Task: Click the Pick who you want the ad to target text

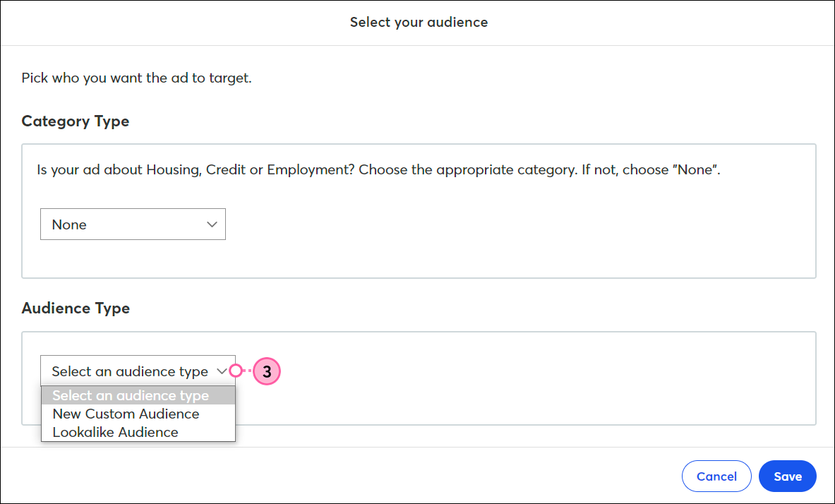Action: click(136, 78)
